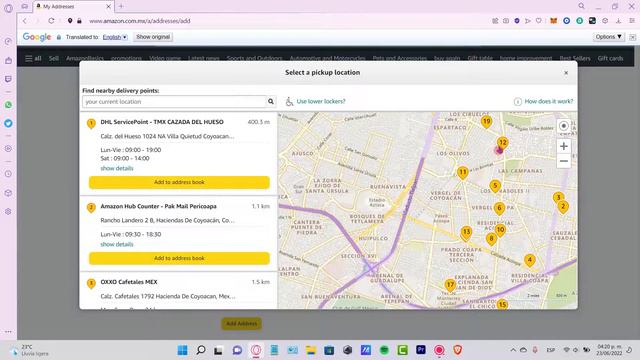The width and height of the screenshot is (640, 360).
Task: Open File Explorer from the taskbar
Action: (x=311, y=350)
